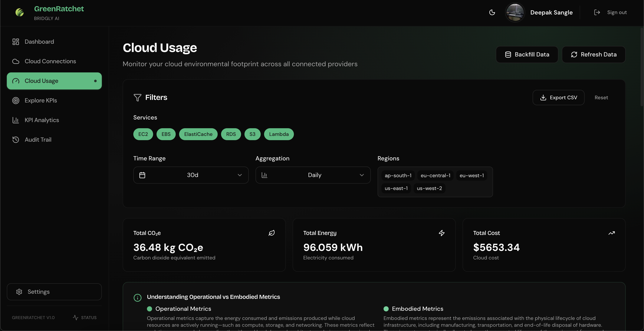Open the Aggregation Daily dropdown
This screenshot has height=331, width=644.
(313, 175)
